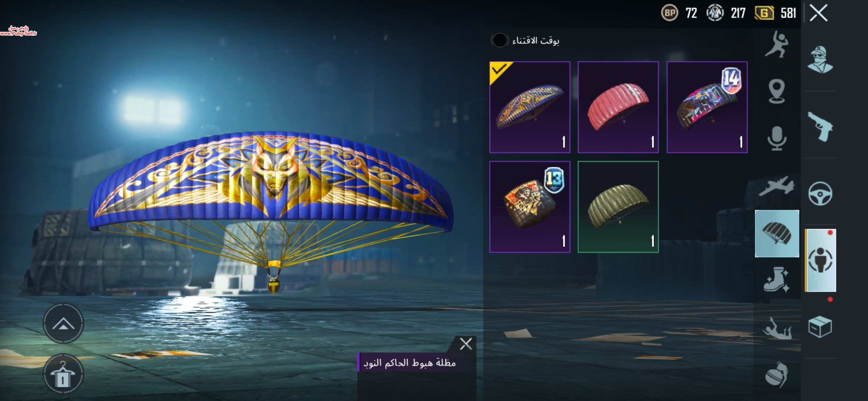The image size is (868, 401).
Task: Switch to the pistol weapons tab
Action: tap(820, 127)
